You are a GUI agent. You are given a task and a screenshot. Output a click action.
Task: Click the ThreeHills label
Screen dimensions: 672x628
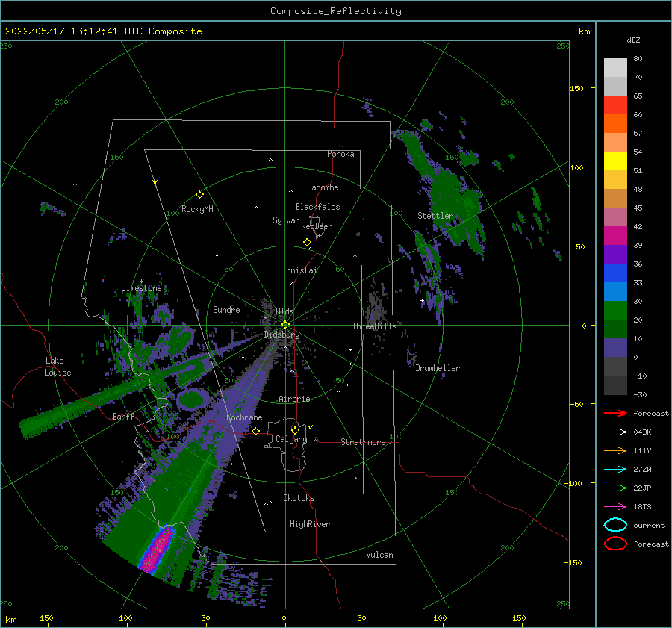[x=374, y=326]
